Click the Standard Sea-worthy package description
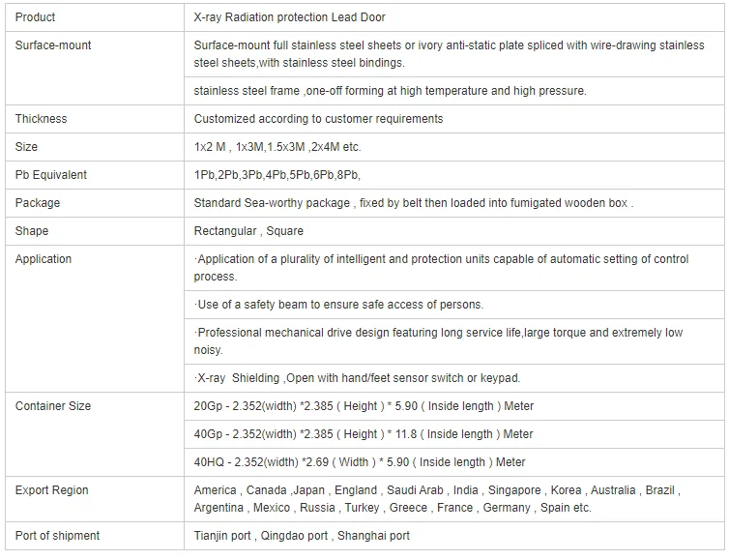 [412, 203]
